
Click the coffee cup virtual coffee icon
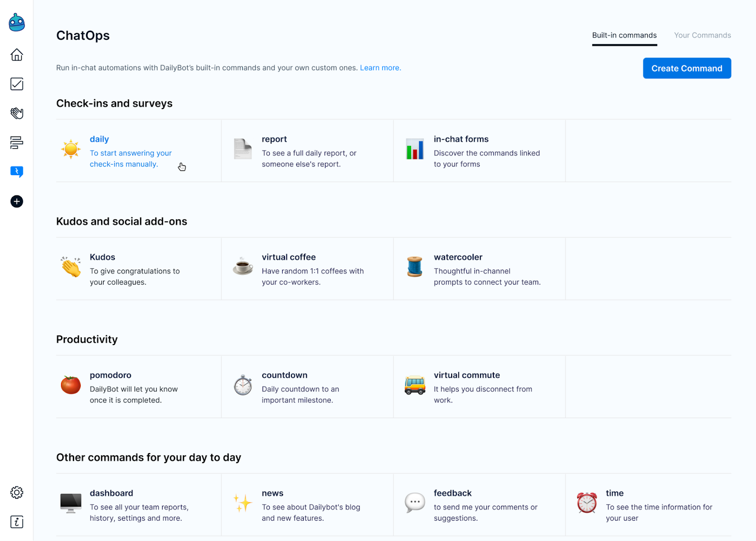pyautogui.click(x=243, y=267)
